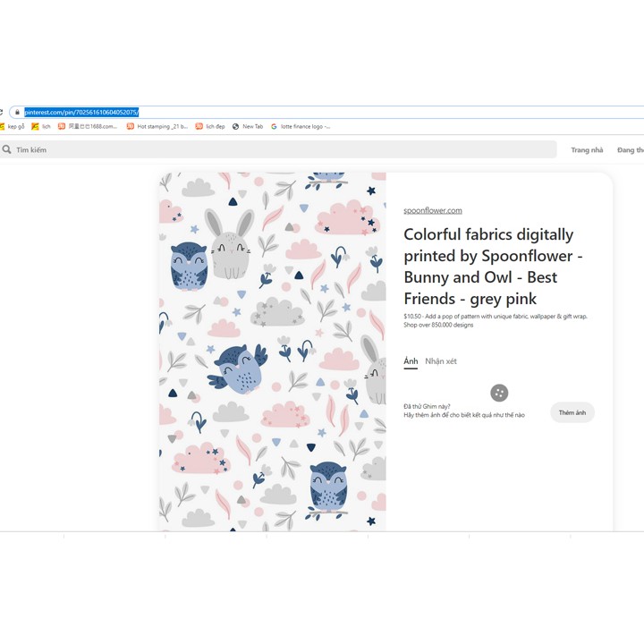
Task: Click the magnifier icon in Pinterest search
Action: point(6,149)
